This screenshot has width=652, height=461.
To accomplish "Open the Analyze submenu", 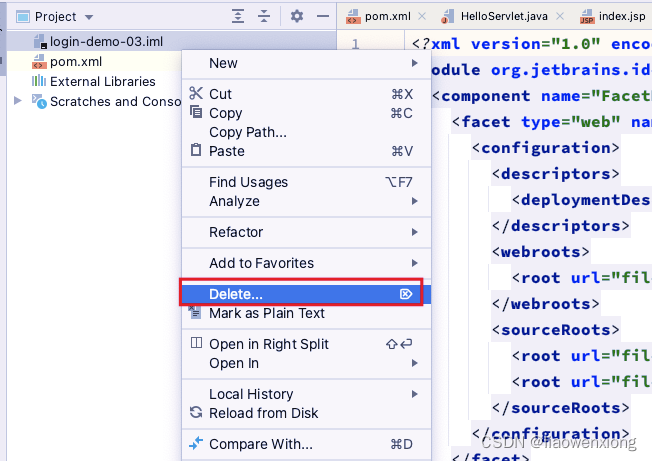I will (x=306, y=201).
